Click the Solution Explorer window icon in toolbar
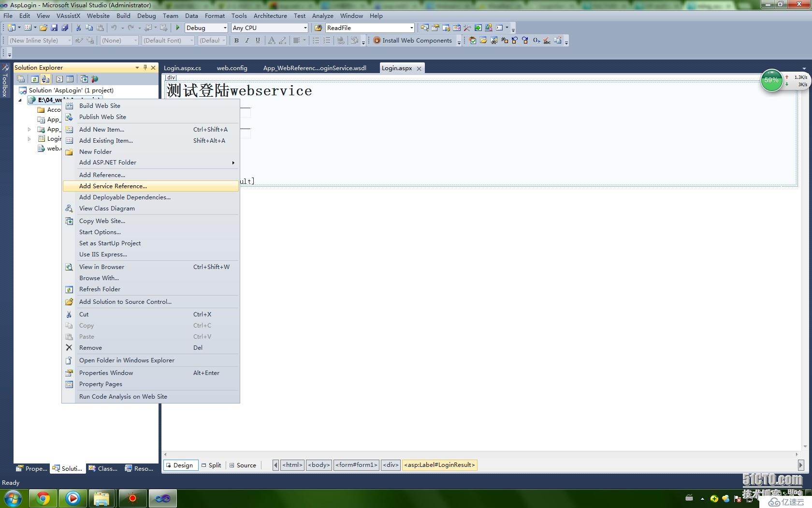This screenshot has height=508, width=812. point(425,28)
